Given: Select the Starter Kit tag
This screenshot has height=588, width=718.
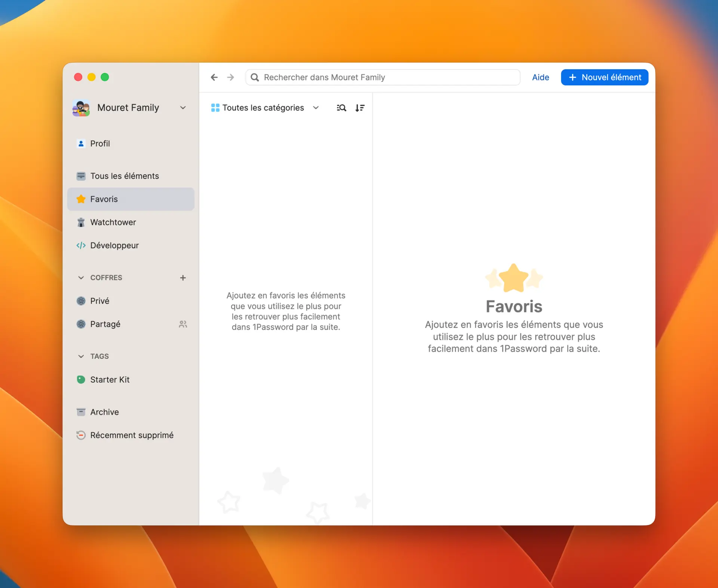Looking at the screenshot, I should (x=110, y=380).
